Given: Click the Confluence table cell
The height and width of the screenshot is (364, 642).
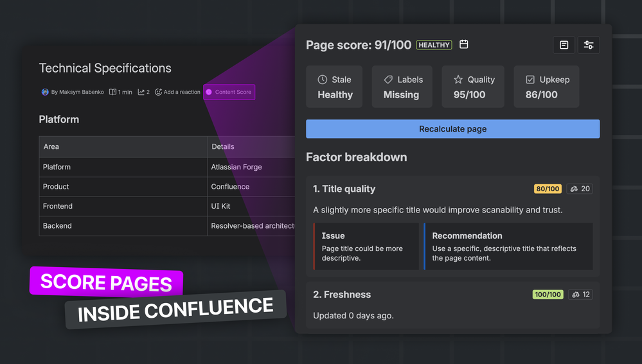Looking at the screenshot, I should point(251,187).
